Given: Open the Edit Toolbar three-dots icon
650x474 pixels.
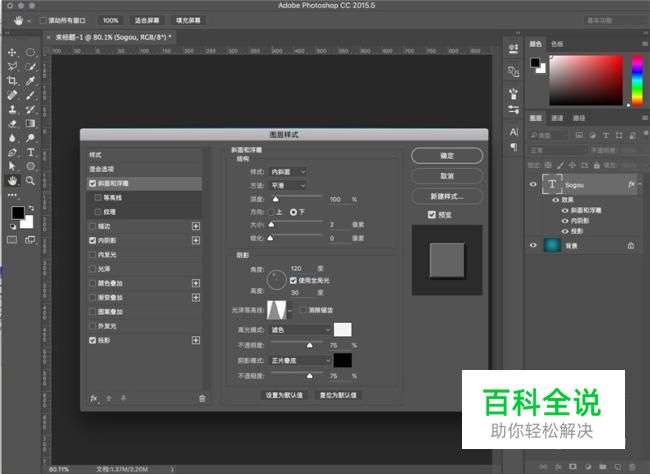Looking at the screenshot, I should (x=12, y=194).
